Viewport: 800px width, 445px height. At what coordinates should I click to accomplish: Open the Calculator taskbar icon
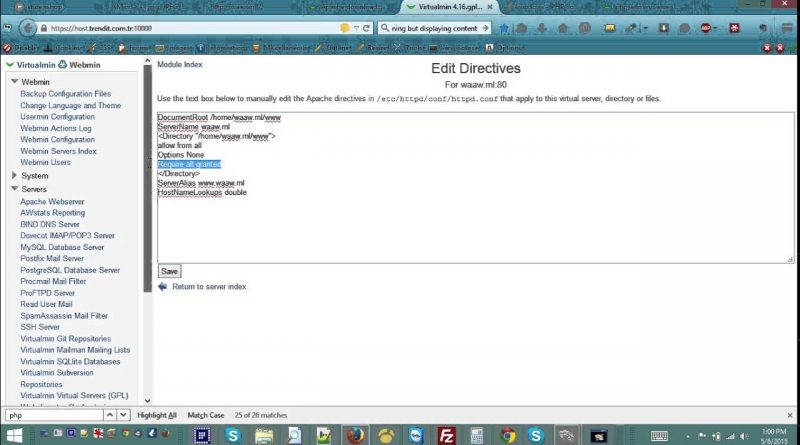(x=477, y=435)
